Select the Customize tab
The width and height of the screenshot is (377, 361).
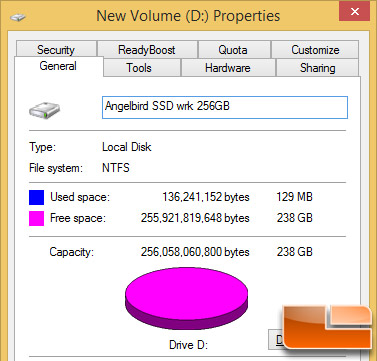pos(315,49)
